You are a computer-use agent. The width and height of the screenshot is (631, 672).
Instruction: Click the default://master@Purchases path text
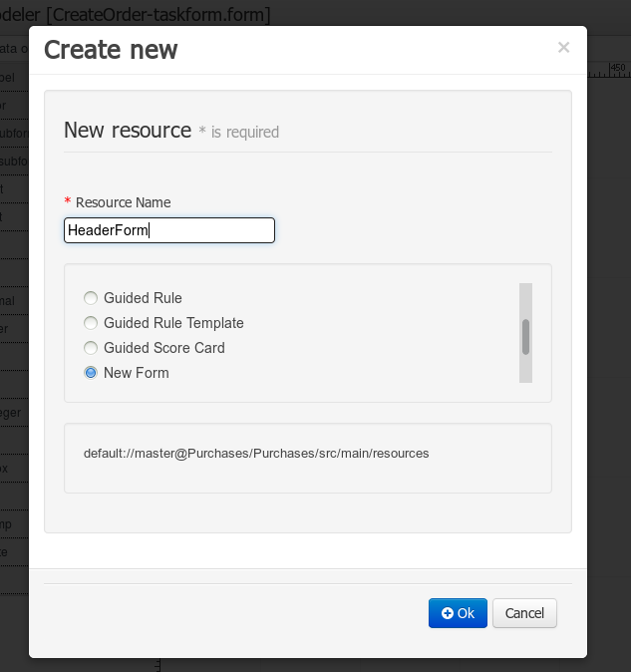click(x=256, y=453)
